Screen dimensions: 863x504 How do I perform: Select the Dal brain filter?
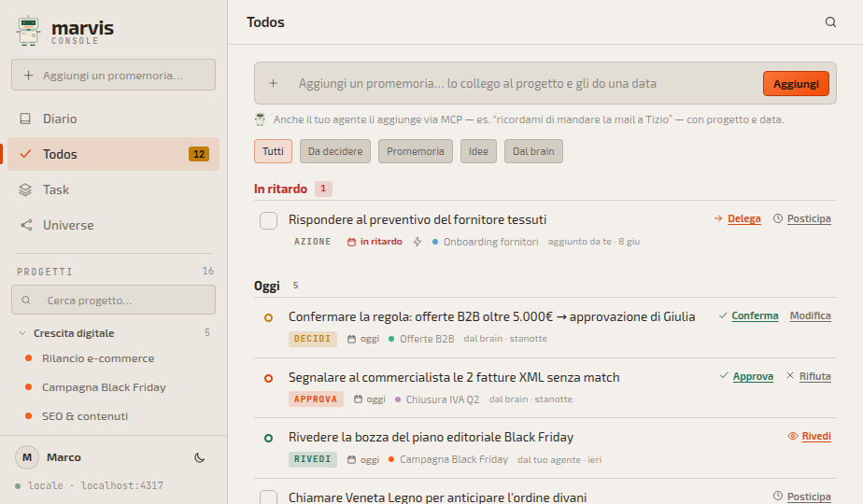[x=533, y=151]
